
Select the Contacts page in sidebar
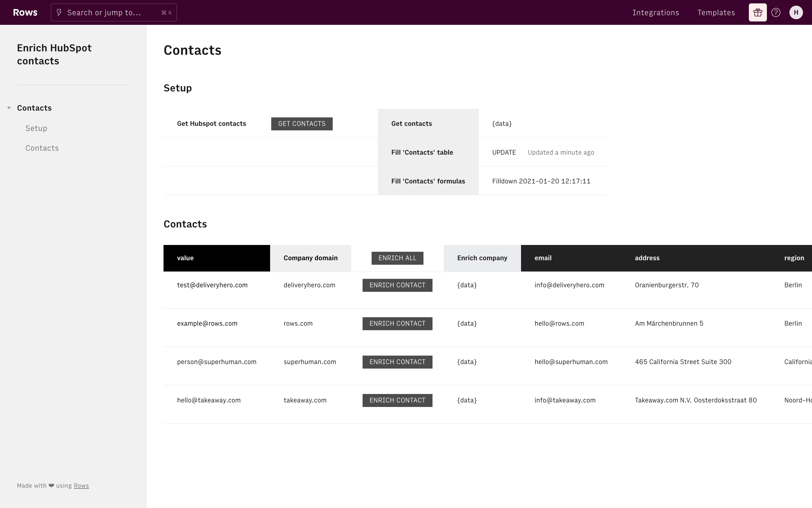point(34,108)
